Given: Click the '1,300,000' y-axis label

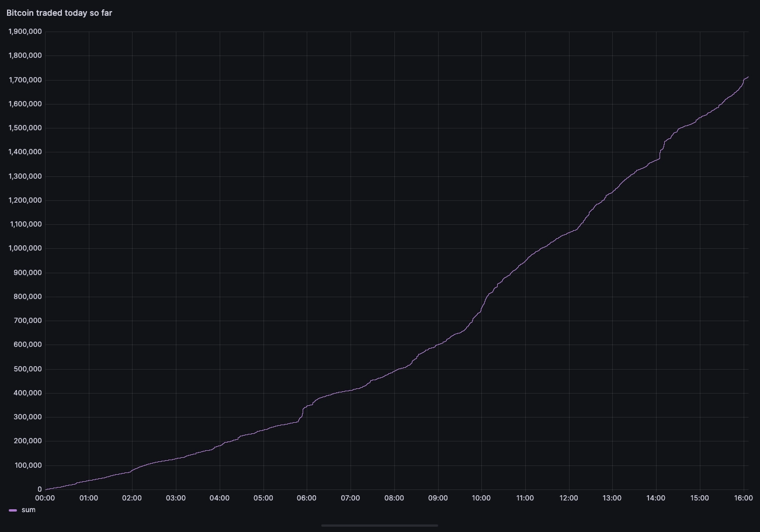Looking at the screenshot, I should pos(25,176).
